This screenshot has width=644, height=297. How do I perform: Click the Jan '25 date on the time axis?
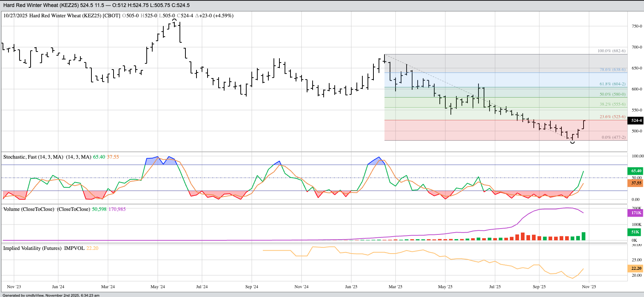pos(351,287)
